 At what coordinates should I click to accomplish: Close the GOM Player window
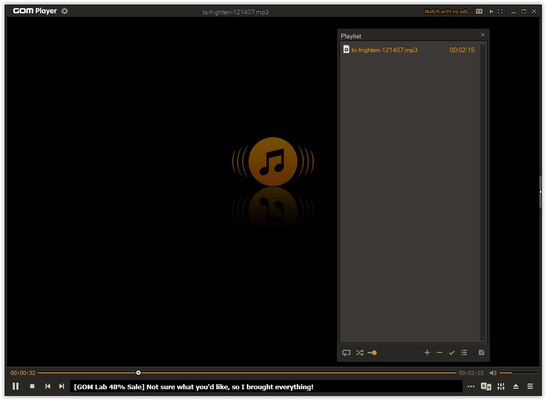[x=534, y=11]
